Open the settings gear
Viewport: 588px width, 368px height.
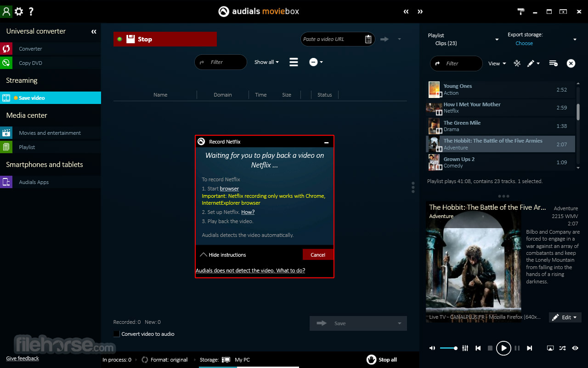point(19,11)
